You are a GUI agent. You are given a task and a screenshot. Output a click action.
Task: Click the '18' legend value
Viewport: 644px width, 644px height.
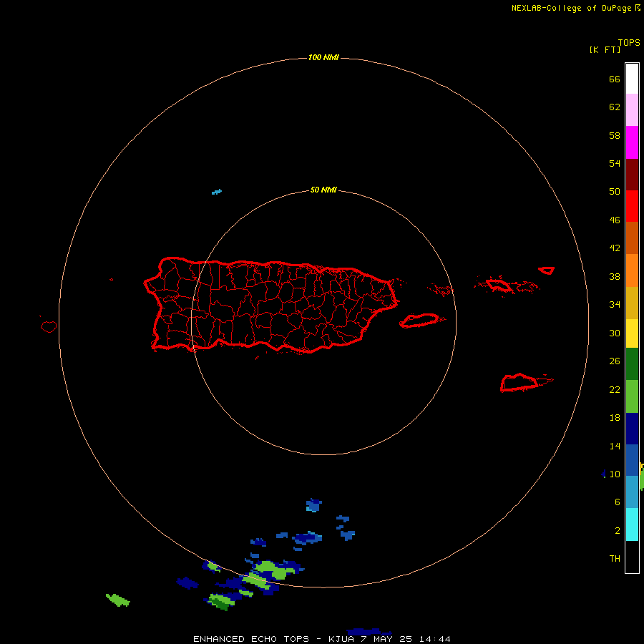pyautogui.click(x=615, y=418)
